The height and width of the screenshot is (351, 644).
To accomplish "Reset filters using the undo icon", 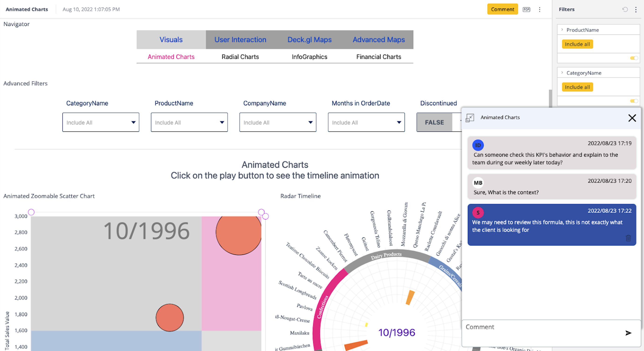I will pos(625,10).
